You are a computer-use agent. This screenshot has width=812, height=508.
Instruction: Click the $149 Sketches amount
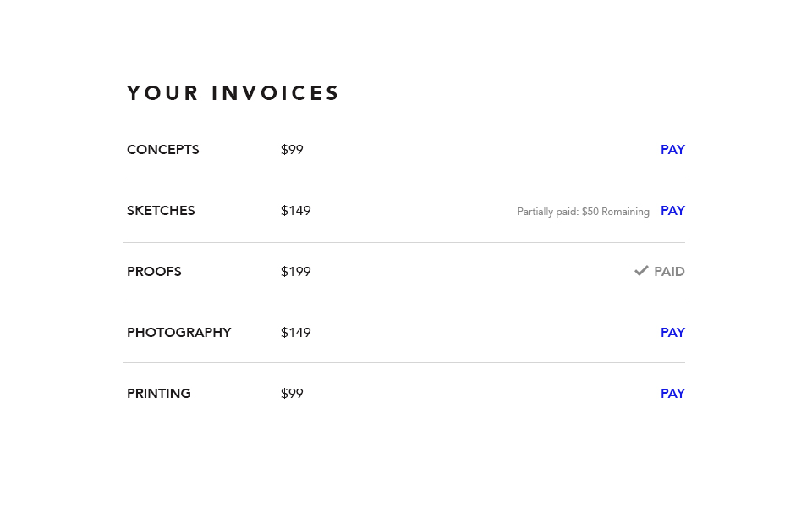[295, 211]
